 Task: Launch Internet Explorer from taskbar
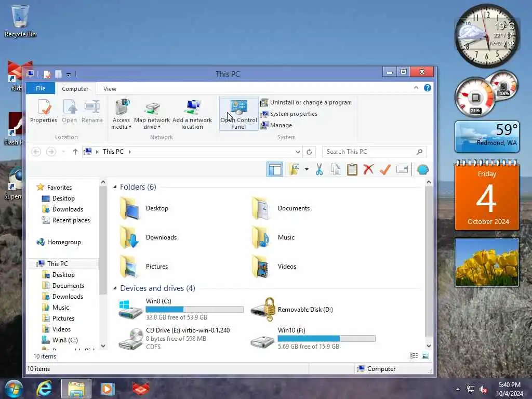(45, 389)
